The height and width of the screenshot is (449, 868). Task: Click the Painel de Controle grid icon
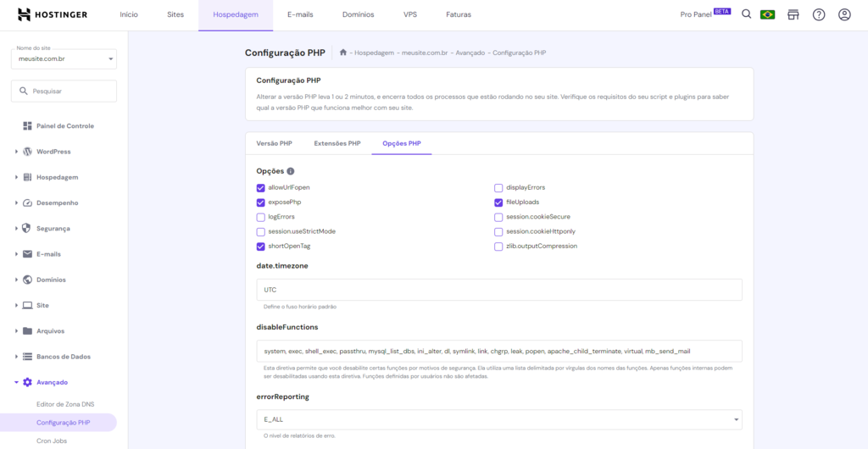pos(27,126)
